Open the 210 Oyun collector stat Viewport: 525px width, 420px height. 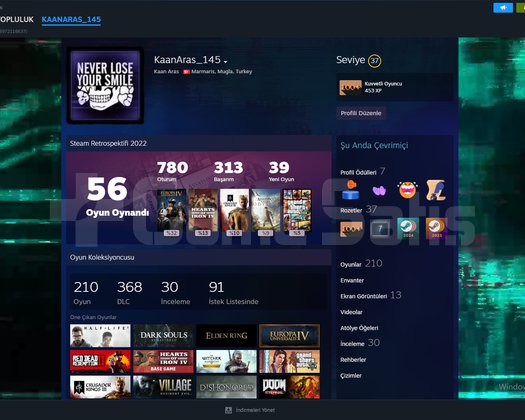pos(86,292)
